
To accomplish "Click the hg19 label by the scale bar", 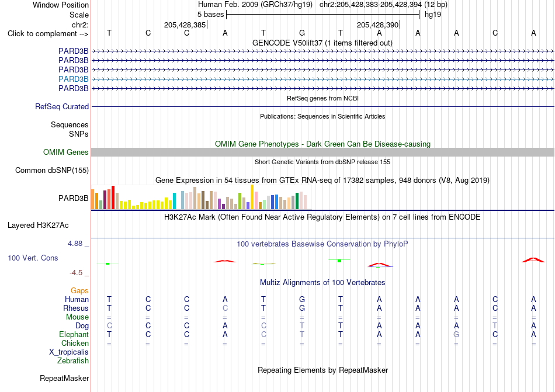I will coord(433,15).
